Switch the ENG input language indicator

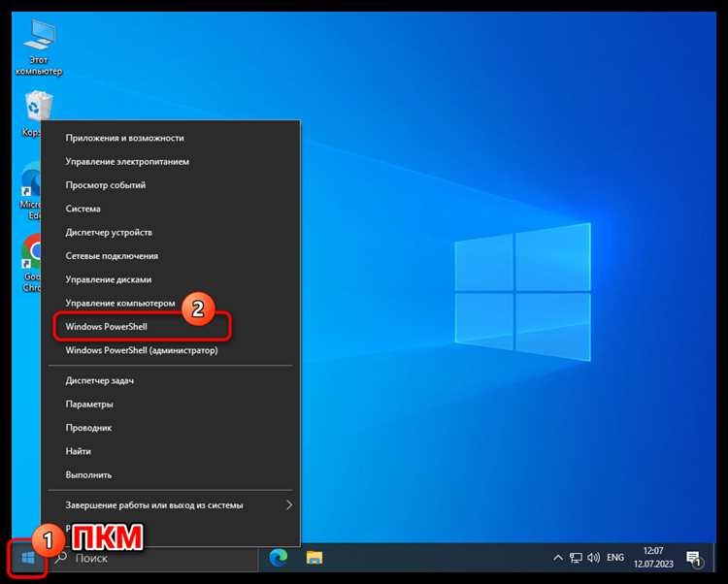tap(615, 558)
